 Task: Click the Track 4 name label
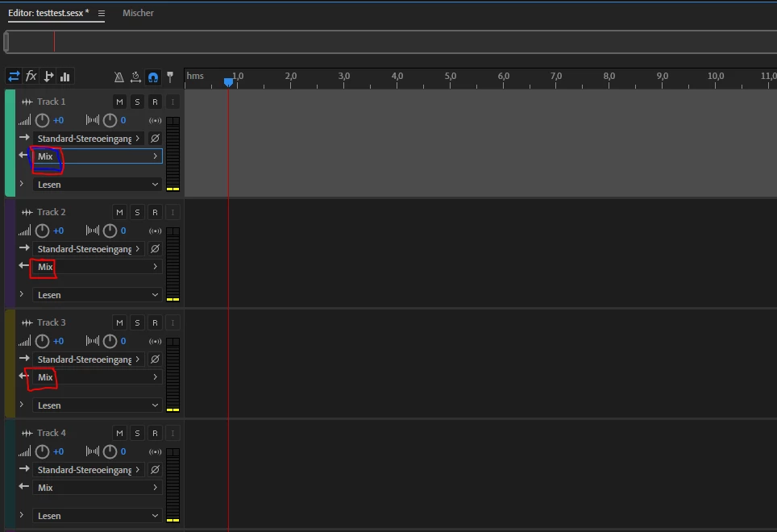click(51, 433)
